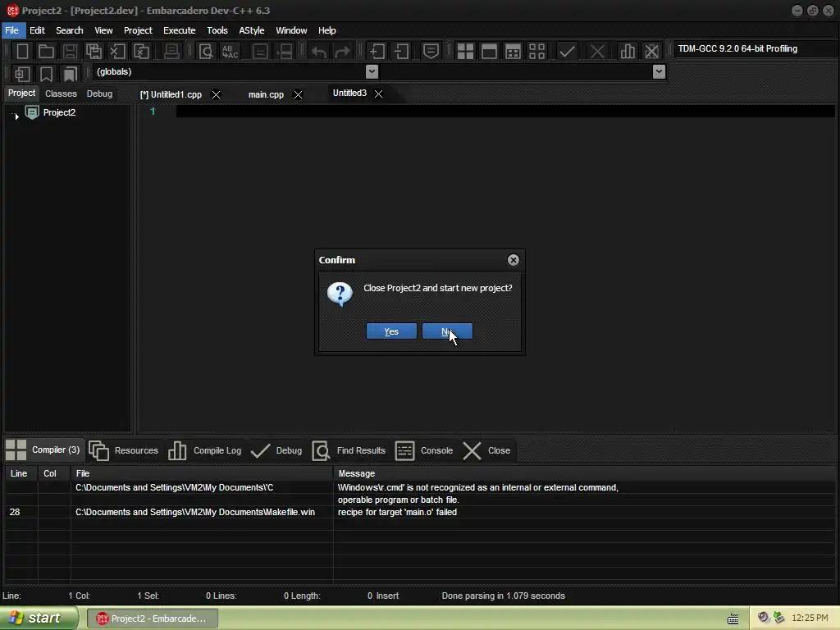Click the Project2 node icon in tree

click(x=32, y=112)
